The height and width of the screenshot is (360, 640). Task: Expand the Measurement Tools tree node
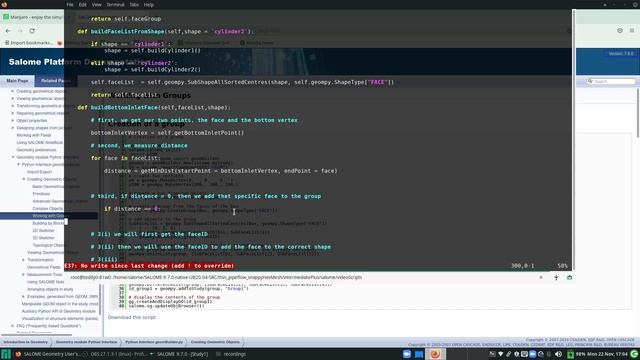[x=23, y=274]
